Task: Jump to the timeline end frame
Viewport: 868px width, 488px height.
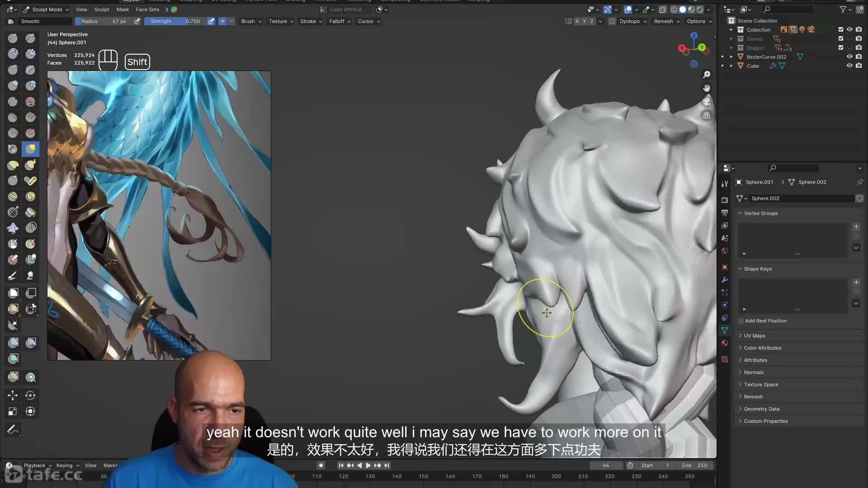Action: click(x=387, y=465)
